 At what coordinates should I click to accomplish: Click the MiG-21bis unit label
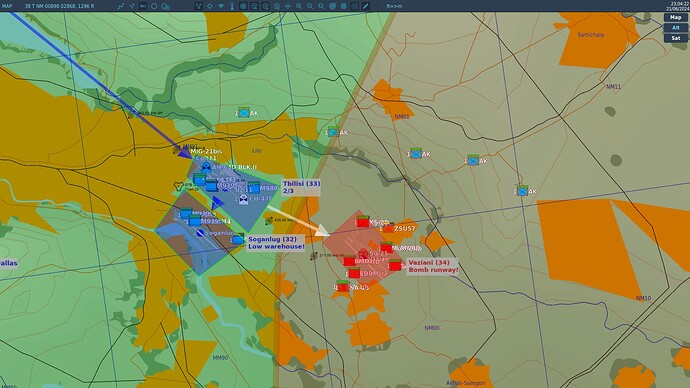coord(206,151)
